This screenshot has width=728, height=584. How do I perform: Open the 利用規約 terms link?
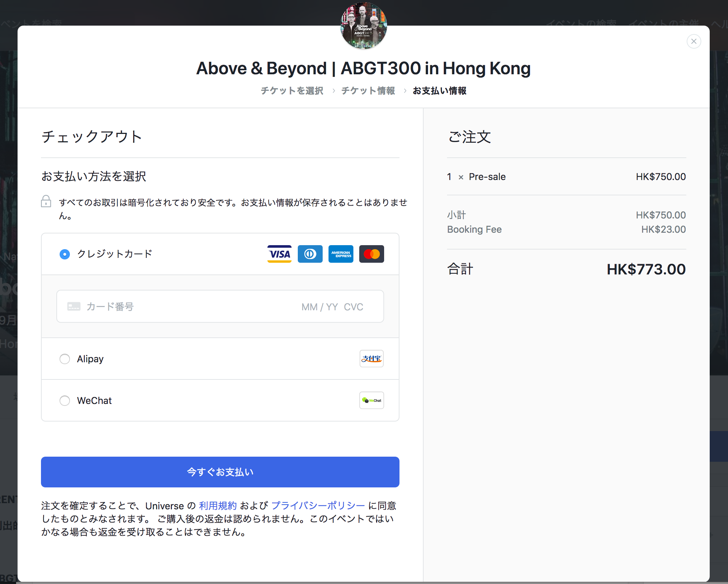(218, 506)
